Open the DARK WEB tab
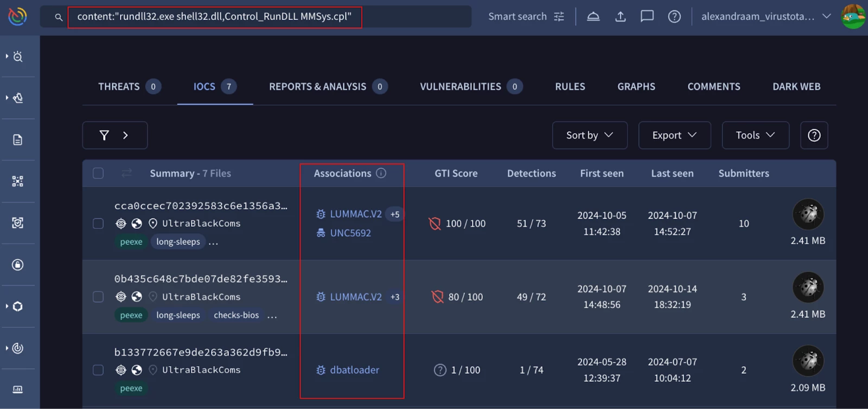Image resolution: width=868 pixels, height=409 pixels. [796, 86]
